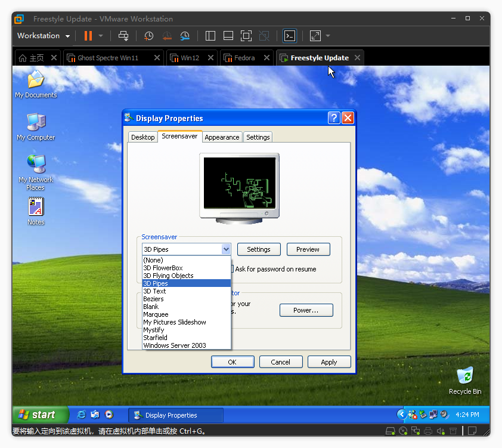Take a snapshot of this virtual machine

(x=148, y=36)
